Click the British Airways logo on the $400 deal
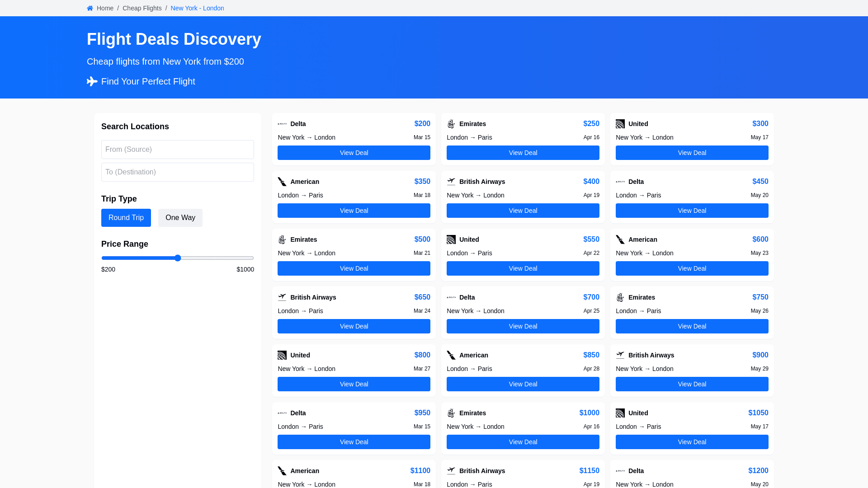The height and width of the screenshot is (488, 868). point(451,182)
